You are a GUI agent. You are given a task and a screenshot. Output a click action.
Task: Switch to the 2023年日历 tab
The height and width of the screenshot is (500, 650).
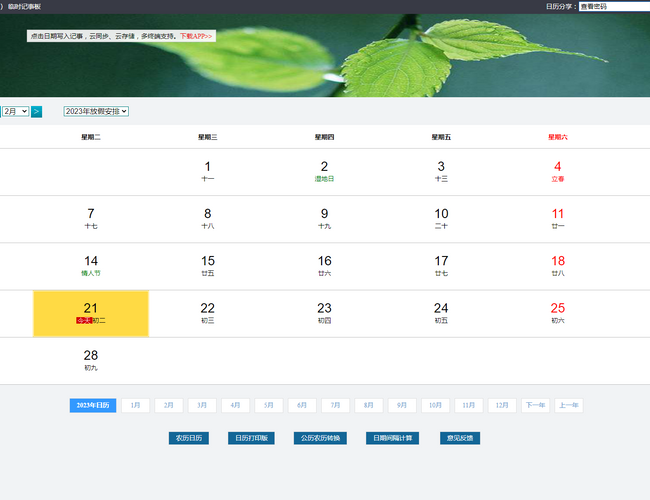(93, 405)
